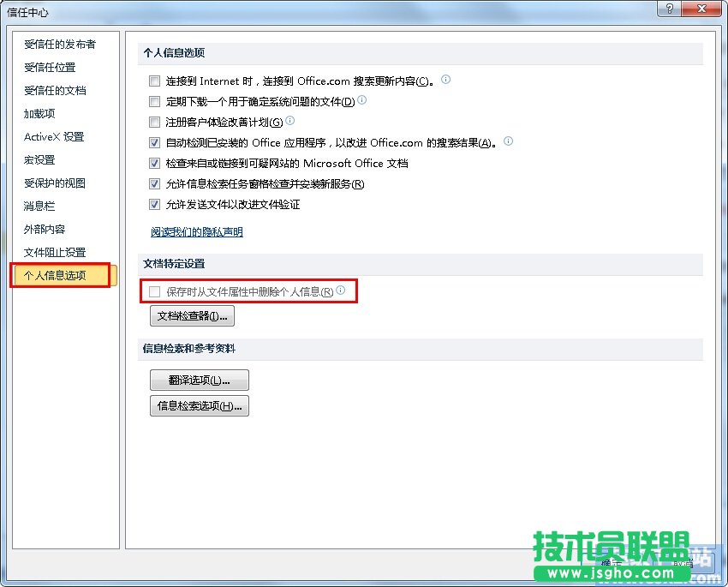Screen dimensions: 728x587
Task: Uncheck 允许信息检索任务窗格检查并安装新服务
Action: pos(155,184)
